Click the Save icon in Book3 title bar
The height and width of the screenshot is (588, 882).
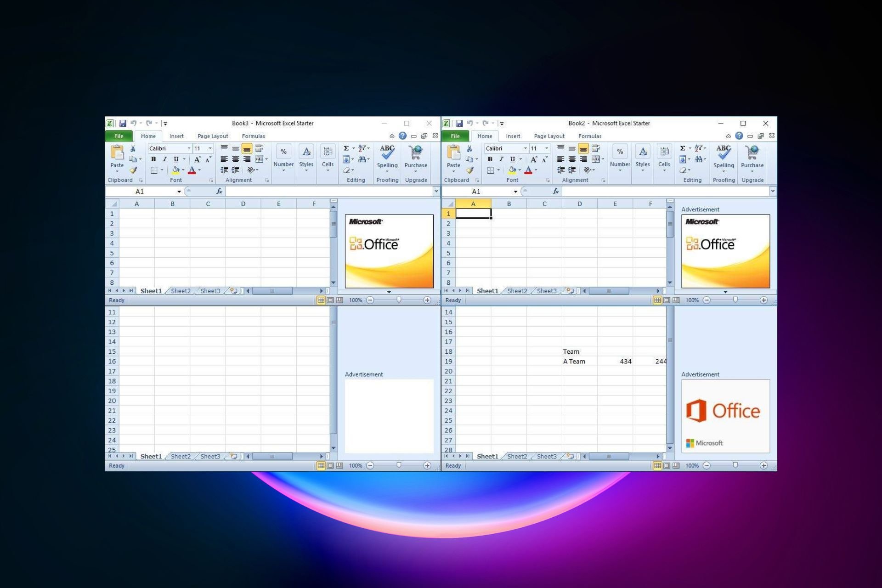tap(123, 123)
